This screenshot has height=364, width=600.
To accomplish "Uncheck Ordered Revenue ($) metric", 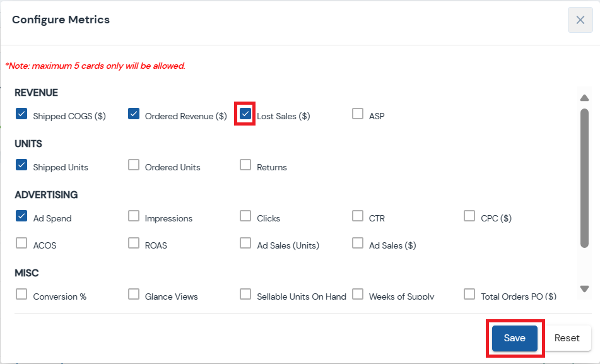I will coord(134,114).
